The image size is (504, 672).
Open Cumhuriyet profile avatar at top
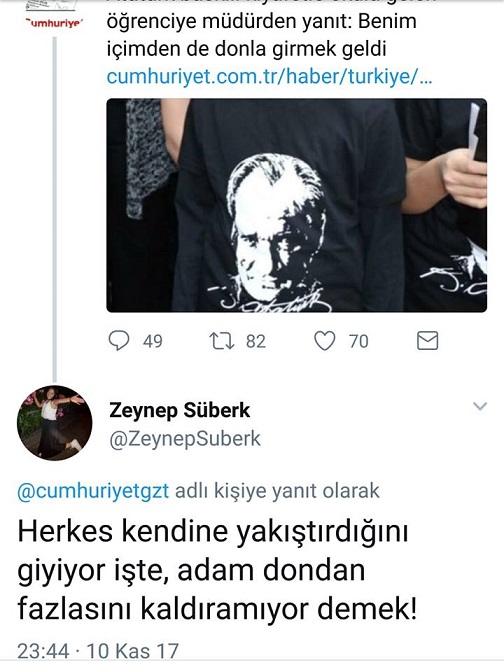[54, 15]
